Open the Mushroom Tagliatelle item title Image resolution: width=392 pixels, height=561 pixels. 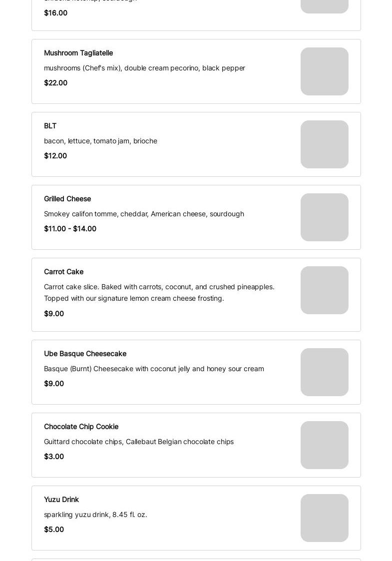coord(78,53)
